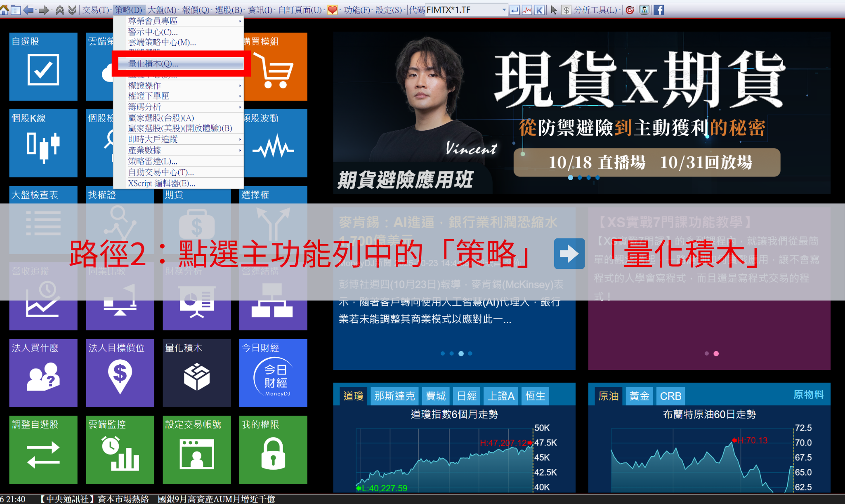The image size is (845, 504).
Task: Click the red heart favorites icon
Action: 332,10
